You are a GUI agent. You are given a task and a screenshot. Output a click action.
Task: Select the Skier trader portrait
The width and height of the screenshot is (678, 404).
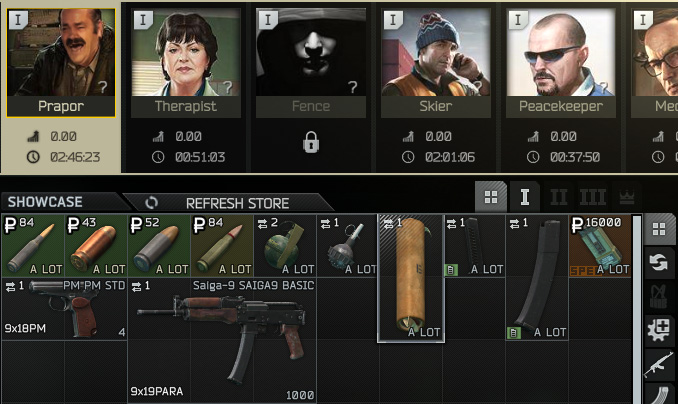(436, 63)
